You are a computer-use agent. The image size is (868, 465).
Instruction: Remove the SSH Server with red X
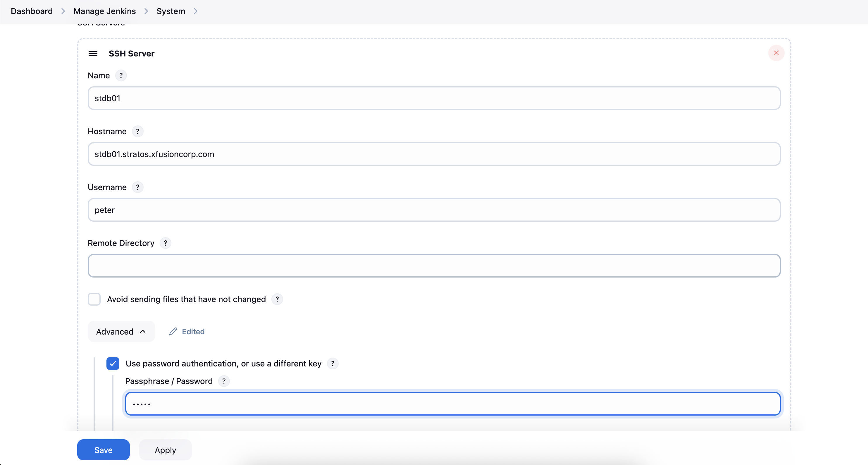point(776,53)
